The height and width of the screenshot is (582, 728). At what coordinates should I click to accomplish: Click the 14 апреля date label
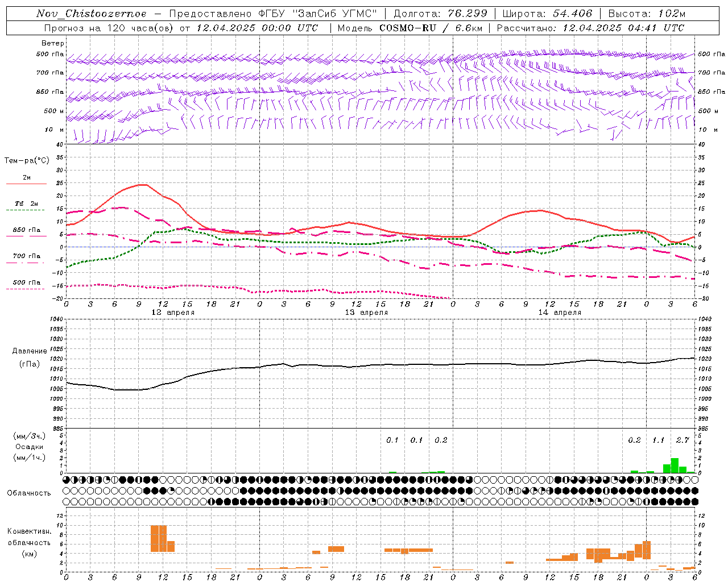click(560, 313)
